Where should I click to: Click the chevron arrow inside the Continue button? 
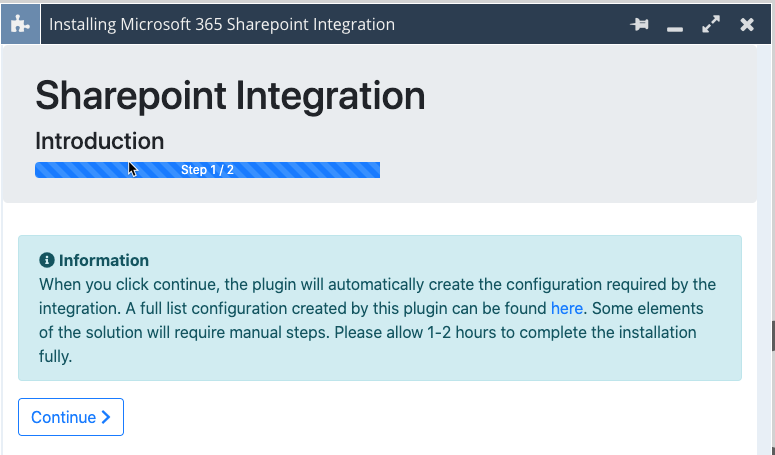[x=105, y=417]
